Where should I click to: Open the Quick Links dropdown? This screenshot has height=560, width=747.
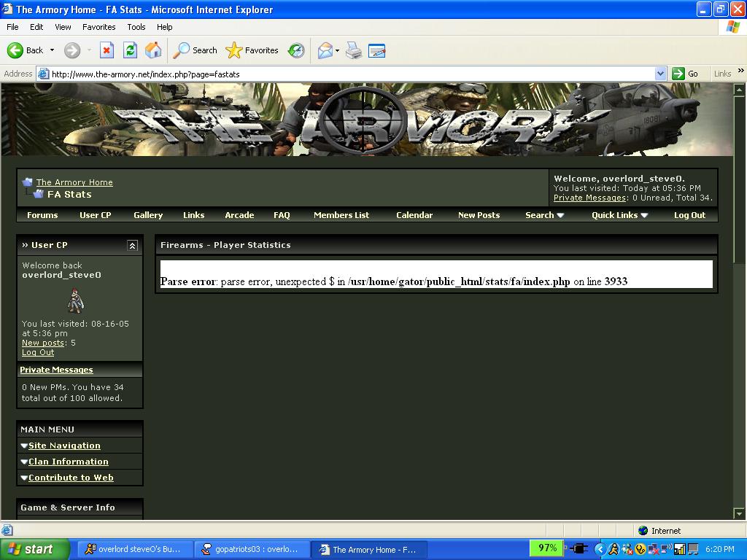pos(619,215)
